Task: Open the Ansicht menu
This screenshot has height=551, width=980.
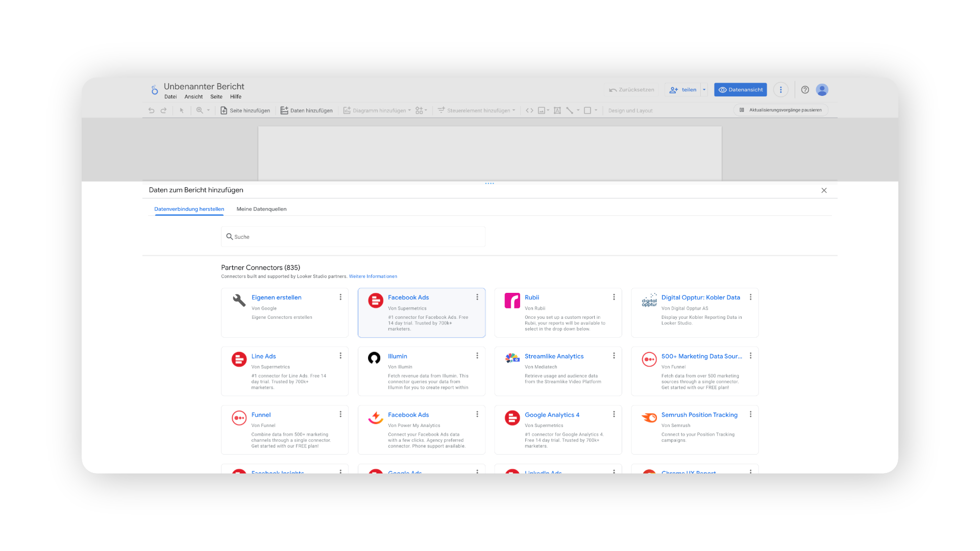Action: [193, 97]
